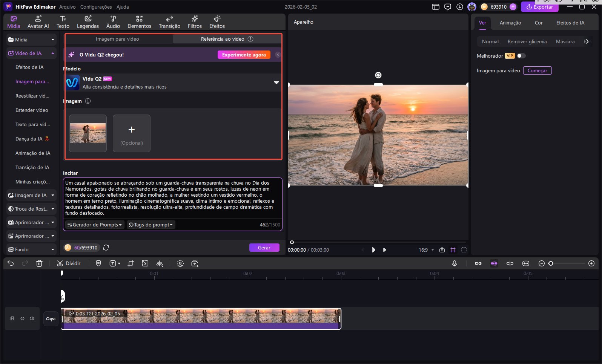Mute the timeline track audio
602x364 pixels.
[32, 318]
